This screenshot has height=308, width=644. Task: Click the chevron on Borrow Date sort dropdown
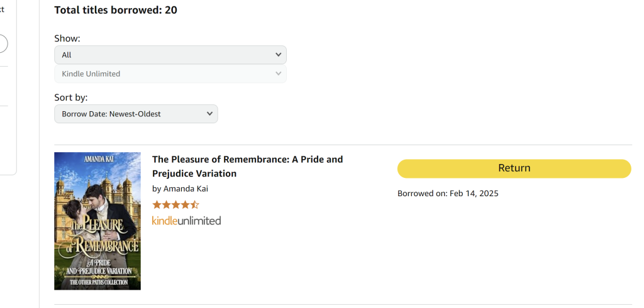[210, 114]
